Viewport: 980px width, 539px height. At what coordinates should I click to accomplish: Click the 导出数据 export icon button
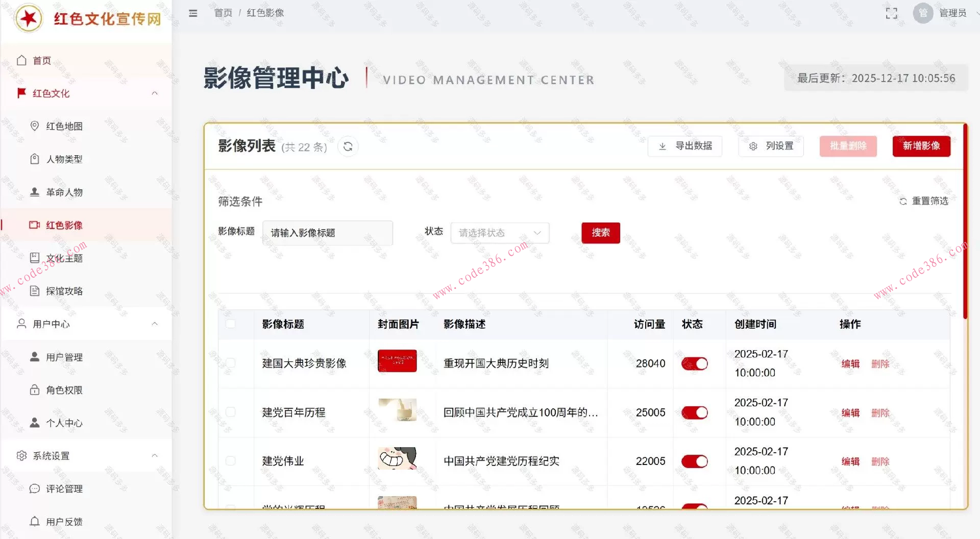point(684,146)
